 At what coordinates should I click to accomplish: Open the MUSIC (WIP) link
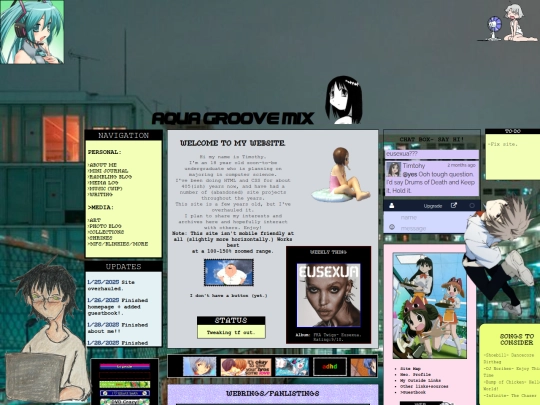click(x=105, y=189)
